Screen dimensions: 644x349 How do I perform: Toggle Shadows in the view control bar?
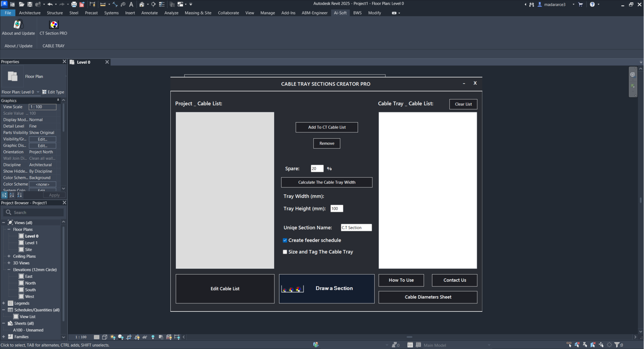(121, 337)
